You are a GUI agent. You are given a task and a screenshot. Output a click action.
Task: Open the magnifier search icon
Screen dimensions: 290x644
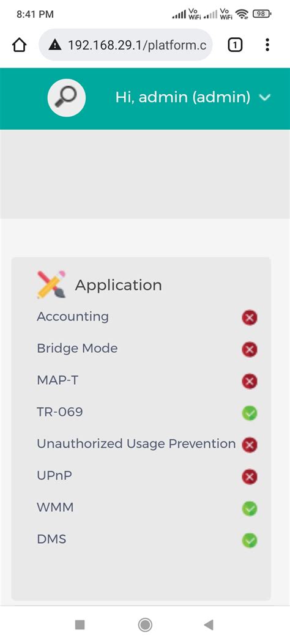(67, 98)
